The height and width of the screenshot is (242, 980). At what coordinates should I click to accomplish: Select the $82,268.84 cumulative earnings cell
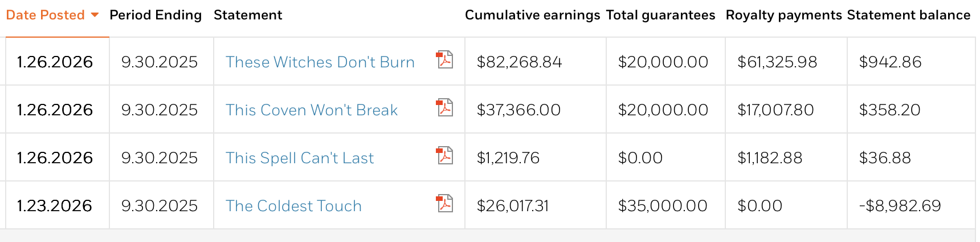pyautogui.click(x=536, y=62)
